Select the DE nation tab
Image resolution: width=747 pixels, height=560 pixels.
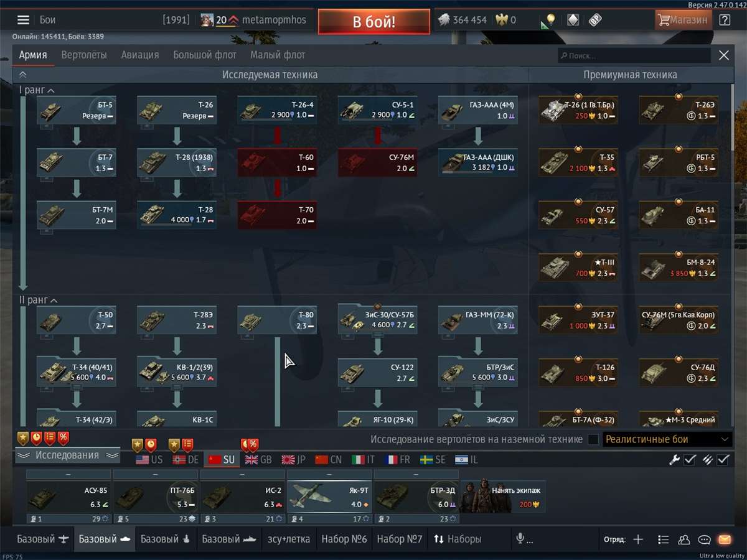[x=185, y=460]
